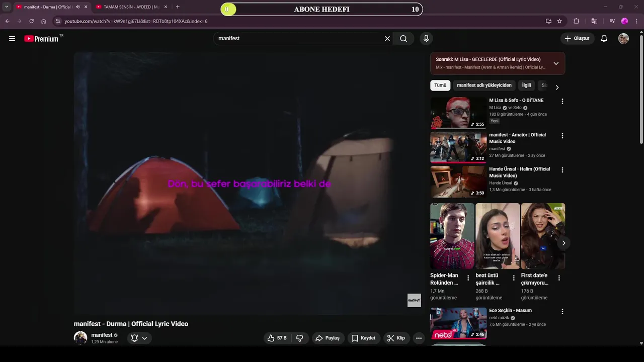Click the search magnifier button
This screenshot has width=644, height=362.
[404, 38]
